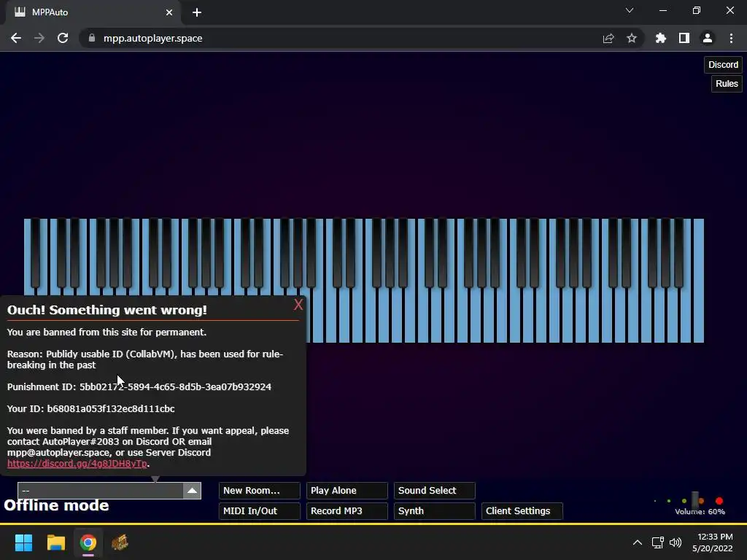Open the Chrome profile icon

point(708,38)
